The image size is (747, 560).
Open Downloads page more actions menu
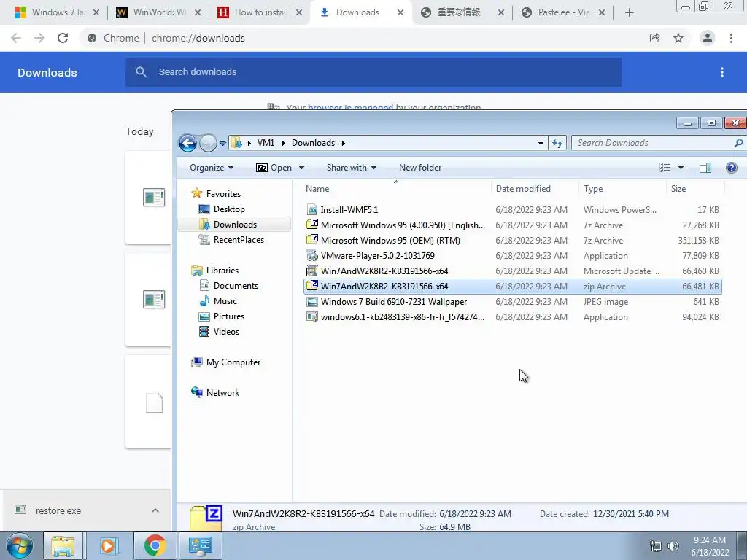[722, 72]
